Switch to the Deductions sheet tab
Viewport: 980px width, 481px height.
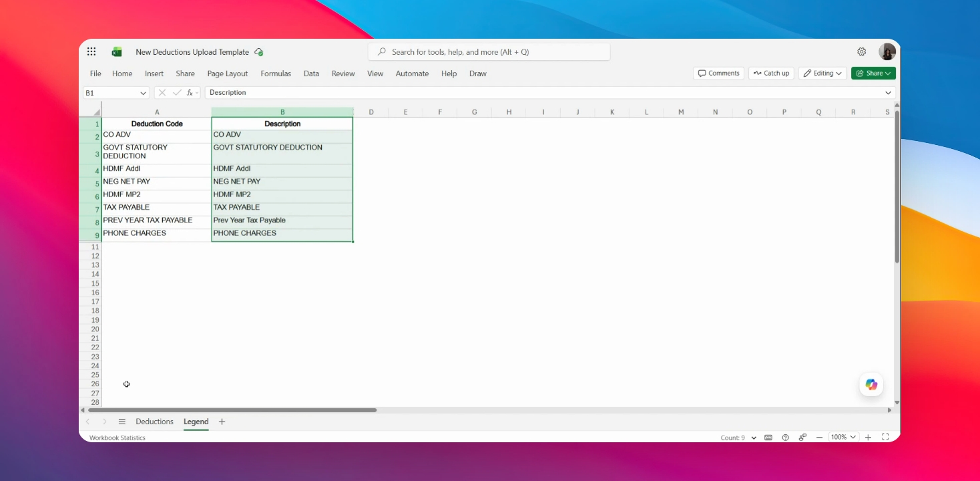click(x=154, y=422)
